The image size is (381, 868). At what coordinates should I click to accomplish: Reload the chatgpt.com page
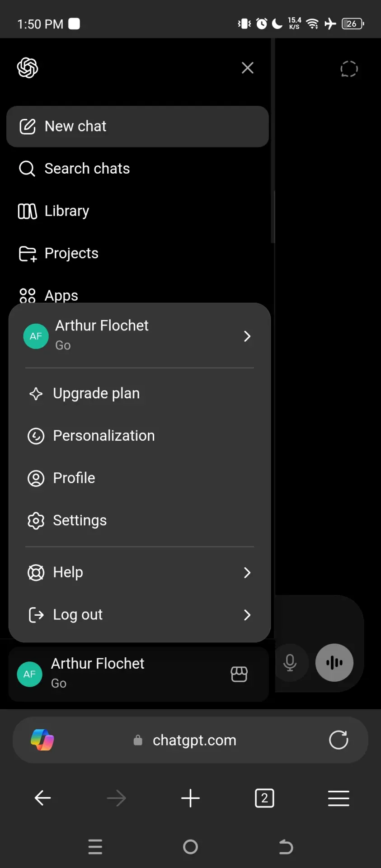coord(339,740)
